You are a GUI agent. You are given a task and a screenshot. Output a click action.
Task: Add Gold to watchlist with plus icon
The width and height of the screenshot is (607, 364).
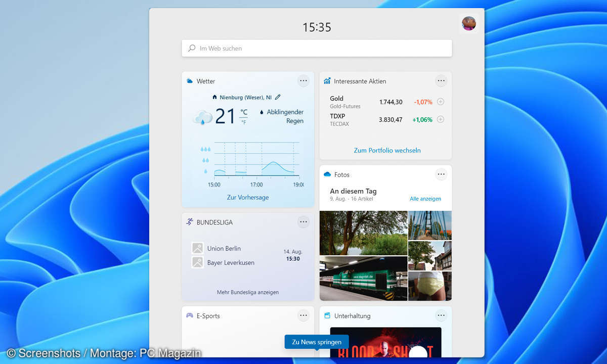point(441,102)
